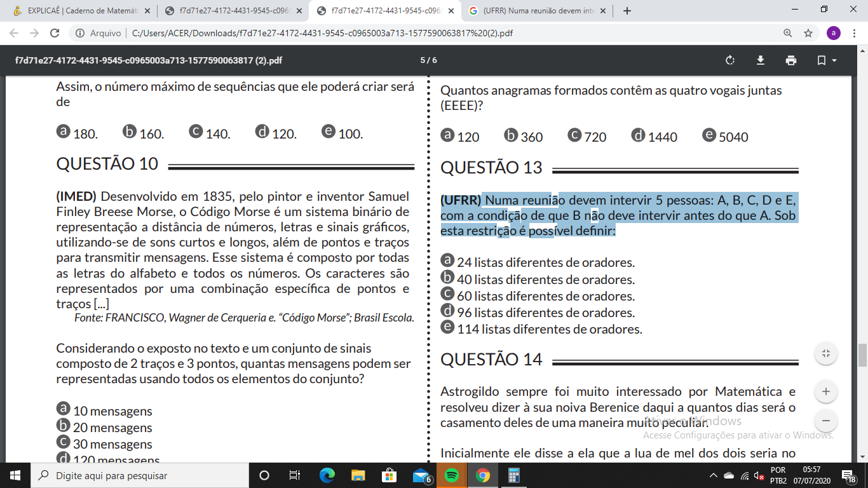Open the Chrome menu (three dots)
Viewport: 868px width, 488px height.
(x=855, y=33)
